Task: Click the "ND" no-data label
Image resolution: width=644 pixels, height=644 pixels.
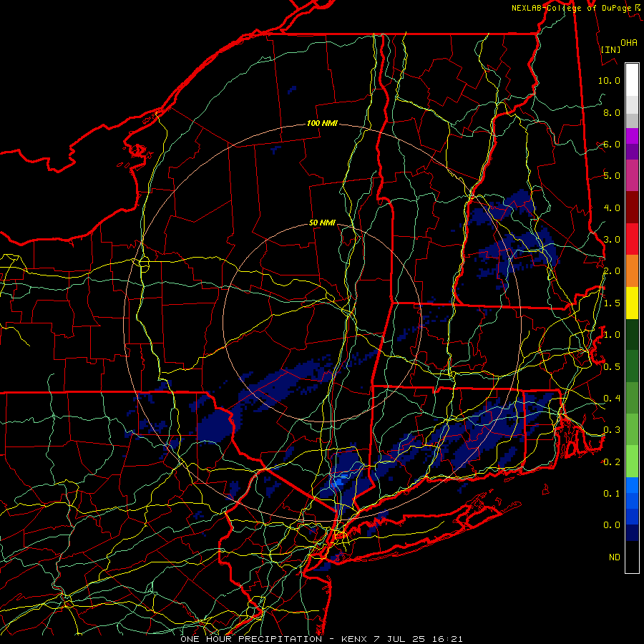Action: pos(615,557)
